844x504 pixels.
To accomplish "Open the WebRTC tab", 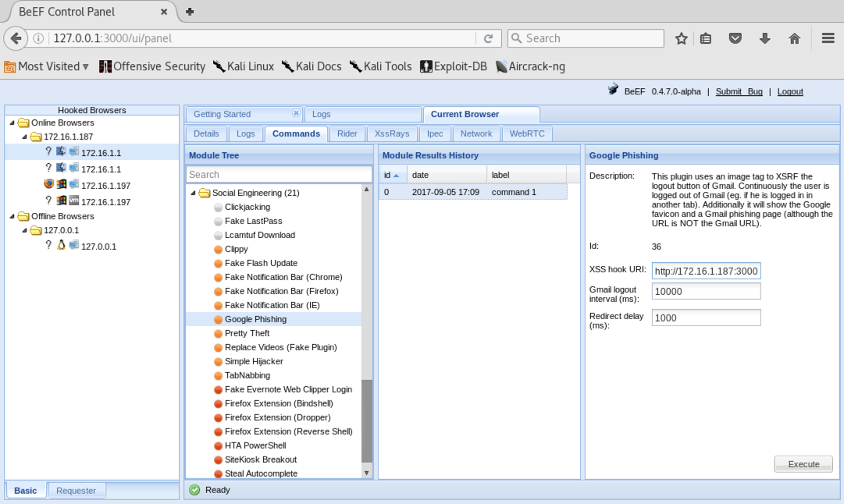I will coord(527,133).
